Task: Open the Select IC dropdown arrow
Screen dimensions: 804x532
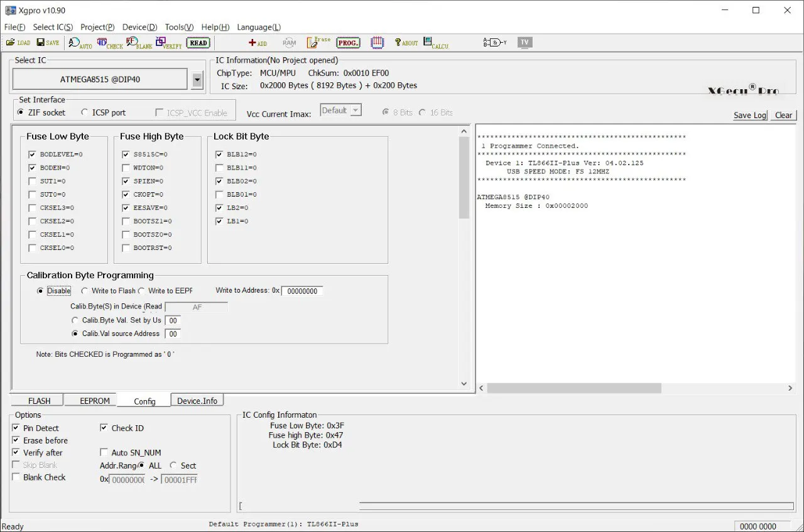Action: point(197,80)
